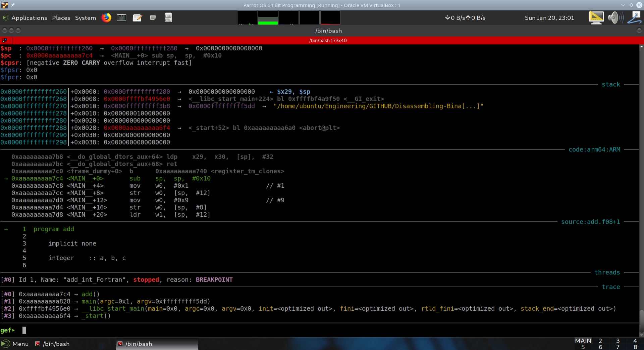644x350 pixels.
Task: Click the $pc register value 0x0000aaaaaaaaa7c4
Action: click(59, 55)
